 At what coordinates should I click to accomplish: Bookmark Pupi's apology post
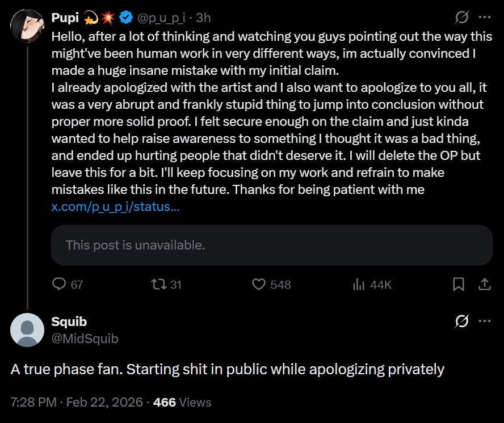coord(459,284)
